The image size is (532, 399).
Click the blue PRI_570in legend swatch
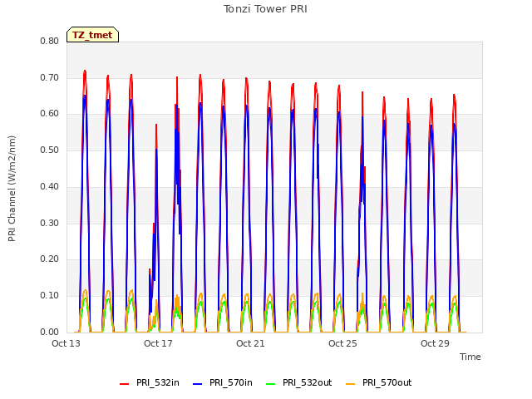point(198,384)
